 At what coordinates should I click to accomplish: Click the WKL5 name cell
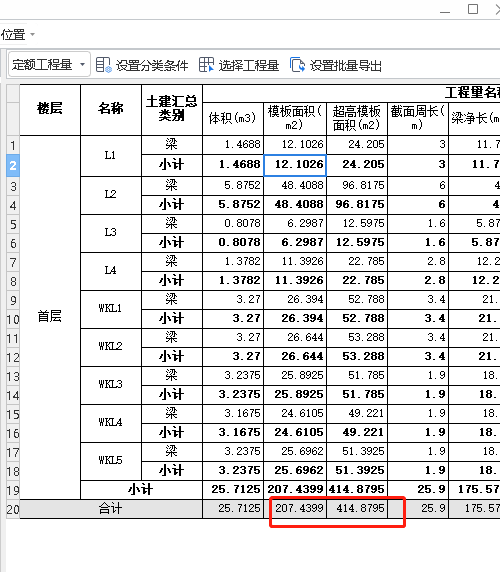point(111,461)
